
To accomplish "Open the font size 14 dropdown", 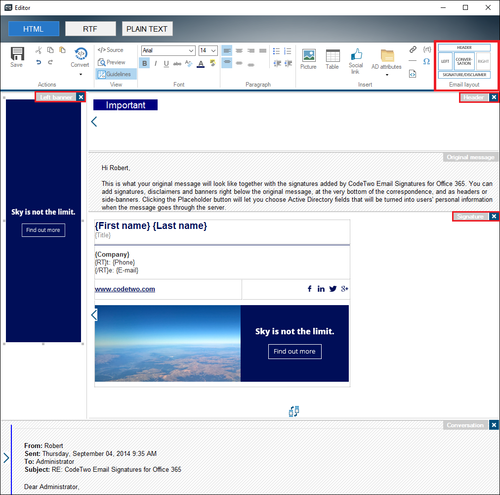I will tap(208, 50).
